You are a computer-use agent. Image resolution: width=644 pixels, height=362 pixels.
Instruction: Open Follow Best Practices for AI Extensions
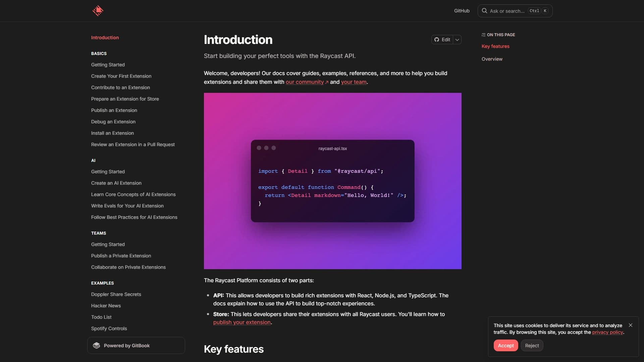coord(134,217)
